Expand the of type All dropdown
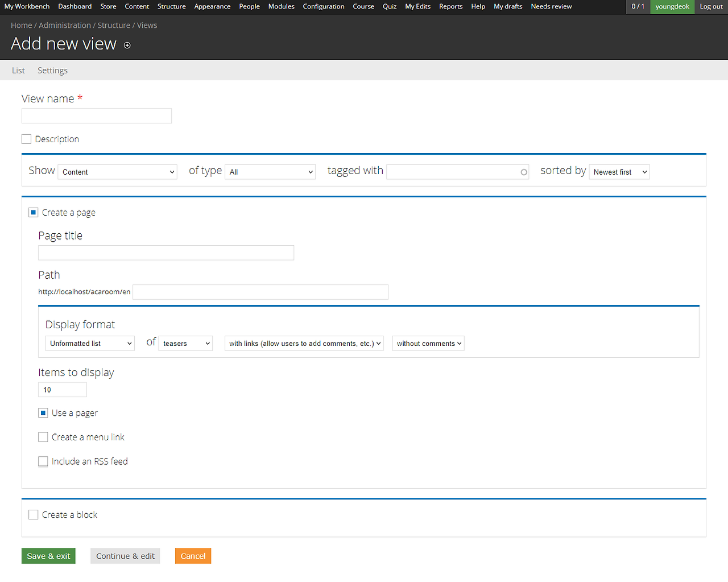The height and width of the screenshot is (582, 728). pos(270,172)
